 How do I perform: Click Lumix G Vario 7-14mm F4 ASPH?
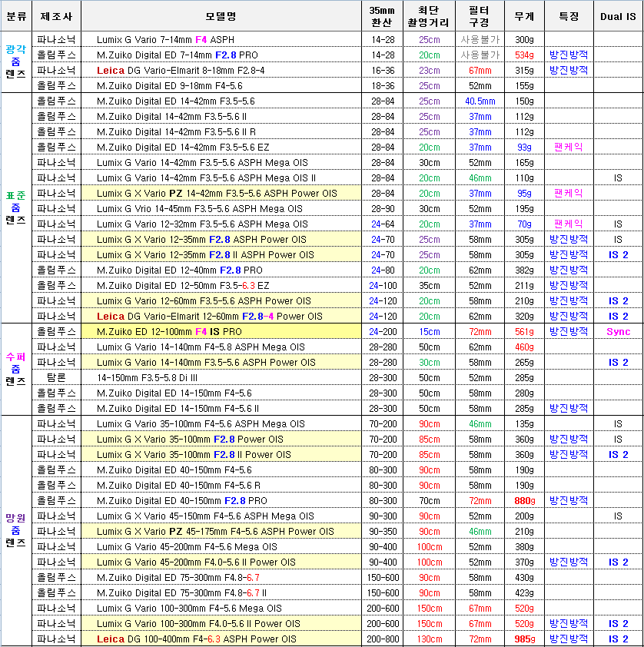point(165,40)
